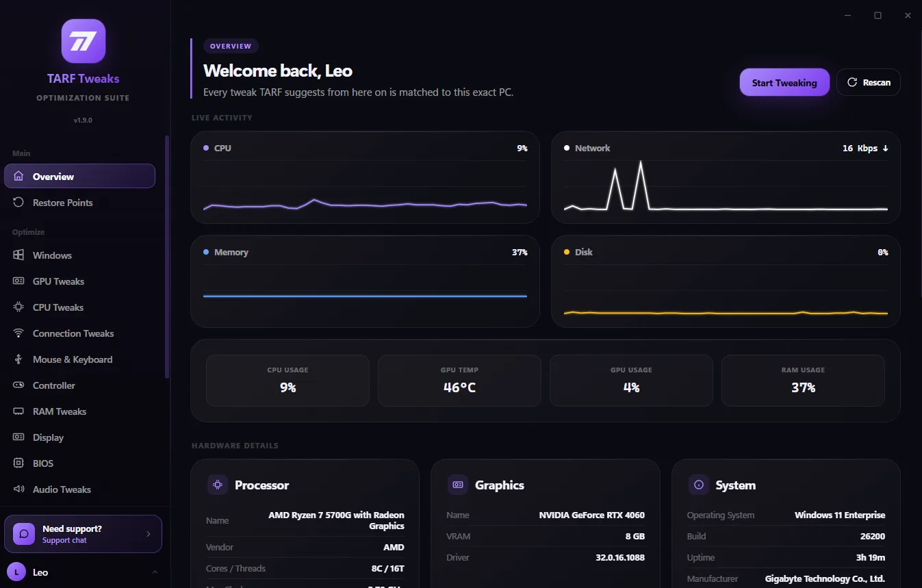Click the 'Windows 11 Enterprise' value
The image size is (922, 588).
click(840, 515)
